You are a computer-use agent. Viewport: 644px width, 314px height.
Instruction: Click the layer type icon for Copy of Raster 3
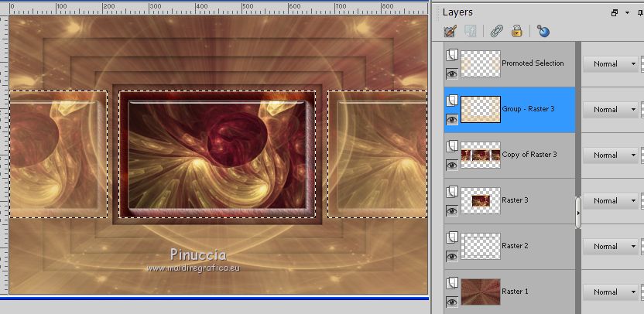click(452, 146)
